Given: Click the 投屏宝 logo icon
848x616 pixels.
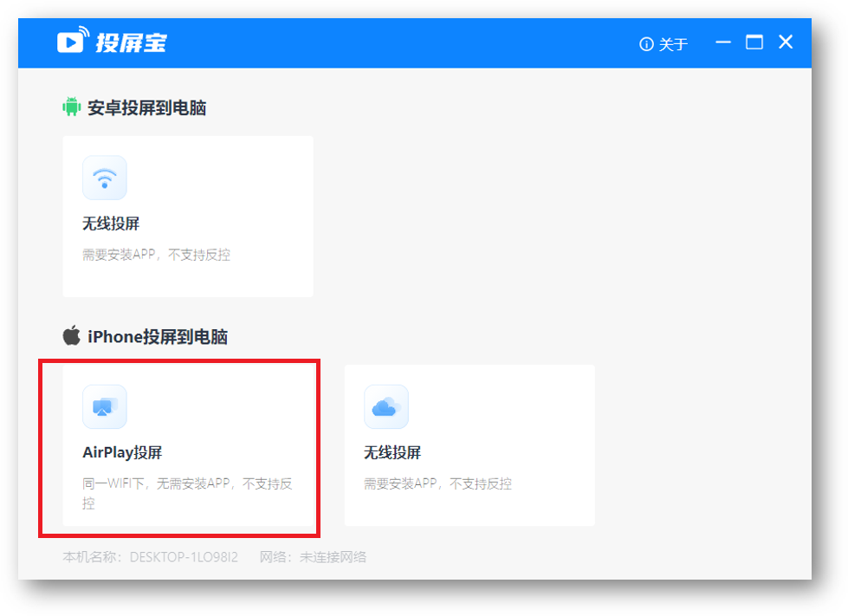Looking at the screenshot, I should point(72,41).
